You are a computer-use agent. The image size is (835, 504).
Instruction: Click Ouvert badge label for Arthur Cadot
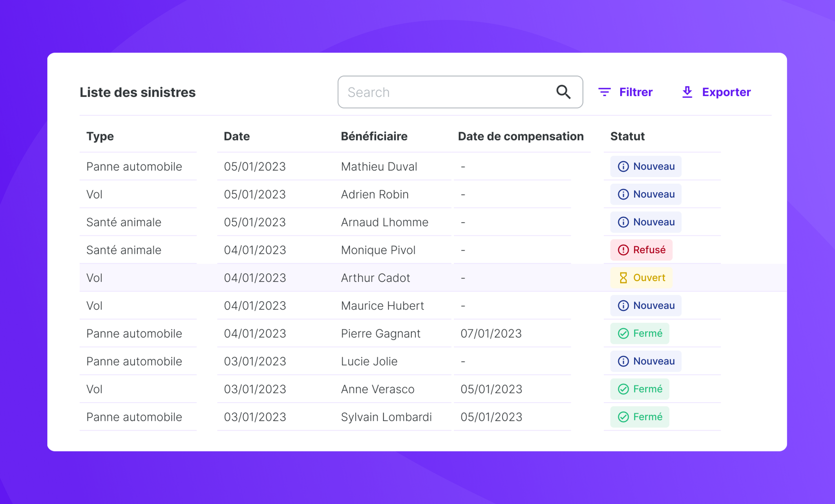point(649,278)
